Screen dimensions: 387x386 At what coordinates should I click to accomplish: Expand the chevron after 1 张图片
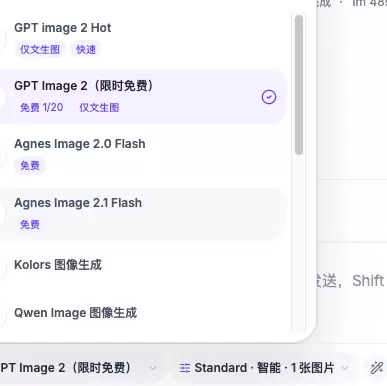345,368
